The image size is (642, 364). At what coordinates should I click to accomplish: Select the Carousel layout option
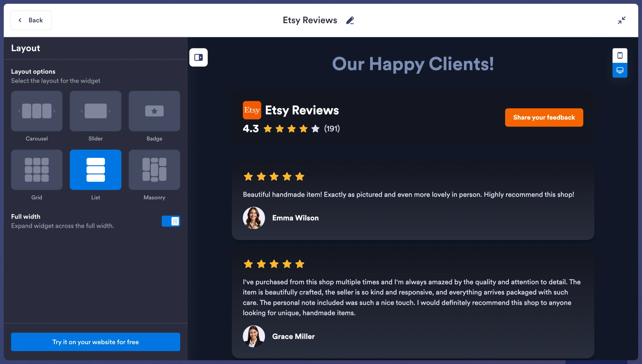(37, 111)
